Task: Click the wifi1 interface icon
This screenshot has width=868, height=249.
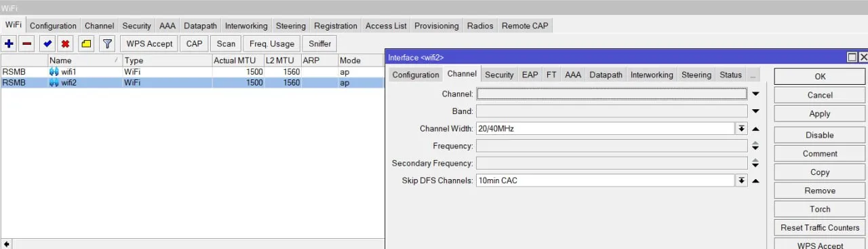Action: (x=54, y=72)
